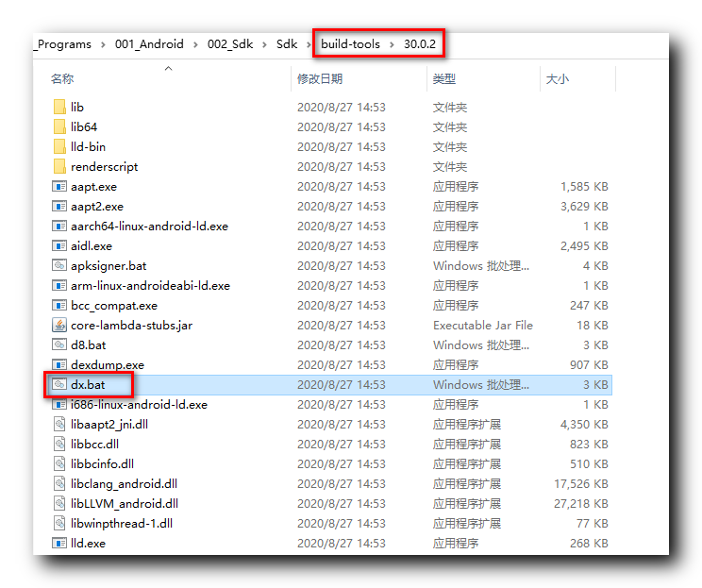The width and height of the screenshot is (702, 588).
Task: Click the core-lambda-stubs.jar Java icon
Action: coord(59,325)
